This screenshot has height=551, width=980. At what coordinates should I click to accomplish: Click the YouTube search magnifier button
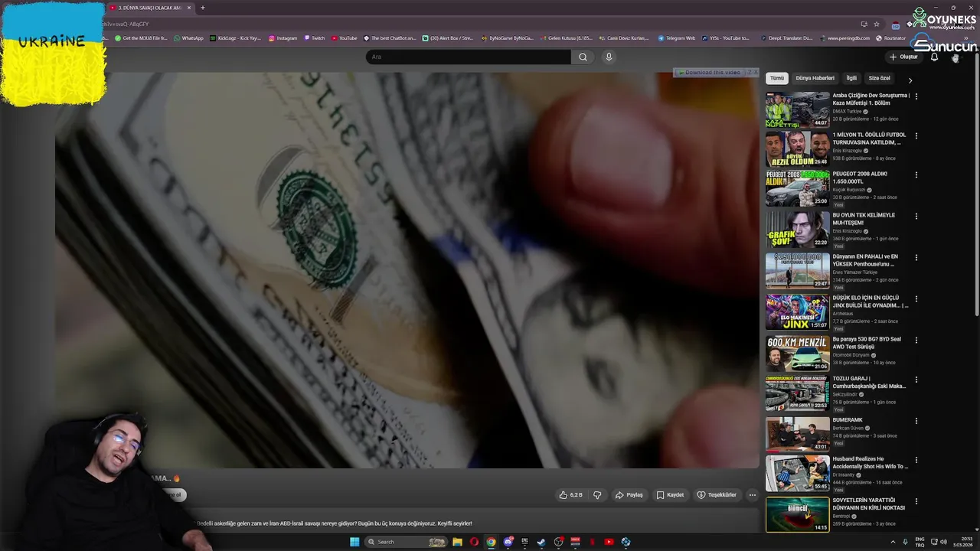[x=583, y=57]
